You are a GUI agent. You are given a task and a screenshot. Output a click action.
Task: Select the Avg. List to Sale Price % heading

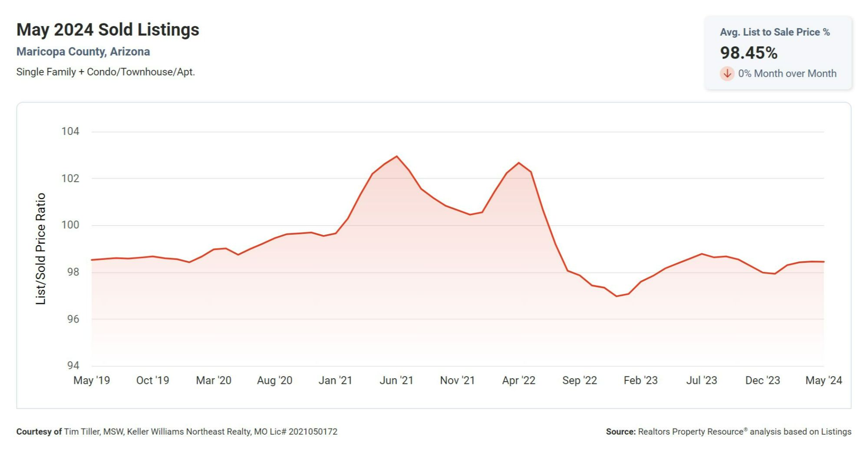tap(775, 32)
